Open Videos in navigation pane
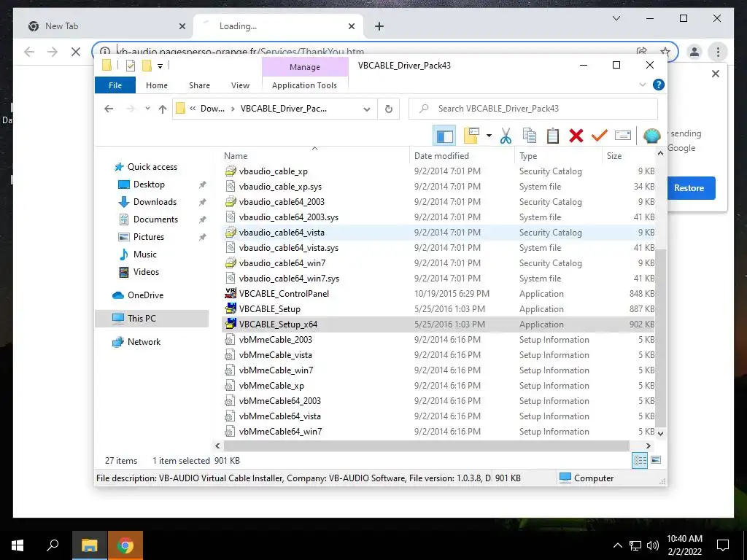The width and height of the screenshot is (747, 560). tap(146, 272)
